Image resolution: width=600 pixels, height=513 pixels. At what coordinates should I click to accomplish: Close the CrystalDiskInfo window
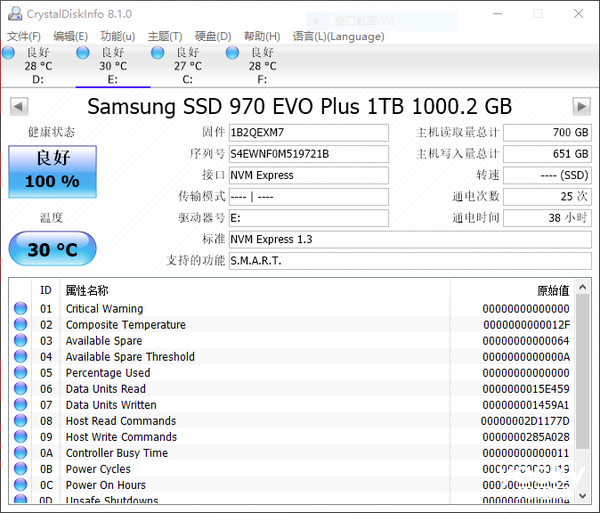[x=579, y=14]
